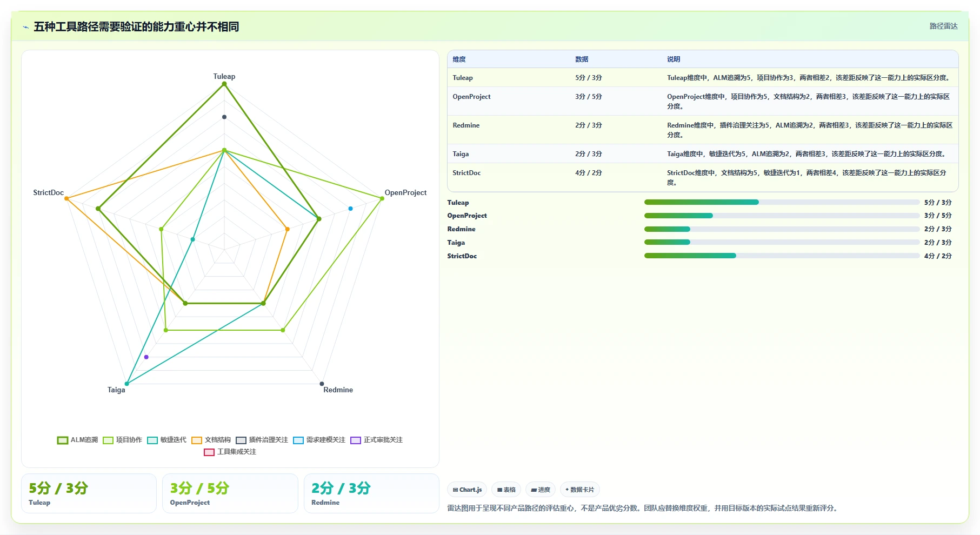Click the ALM追溯 data point at Tuleap vertex

pyautogui.click(x=224, y=84)
